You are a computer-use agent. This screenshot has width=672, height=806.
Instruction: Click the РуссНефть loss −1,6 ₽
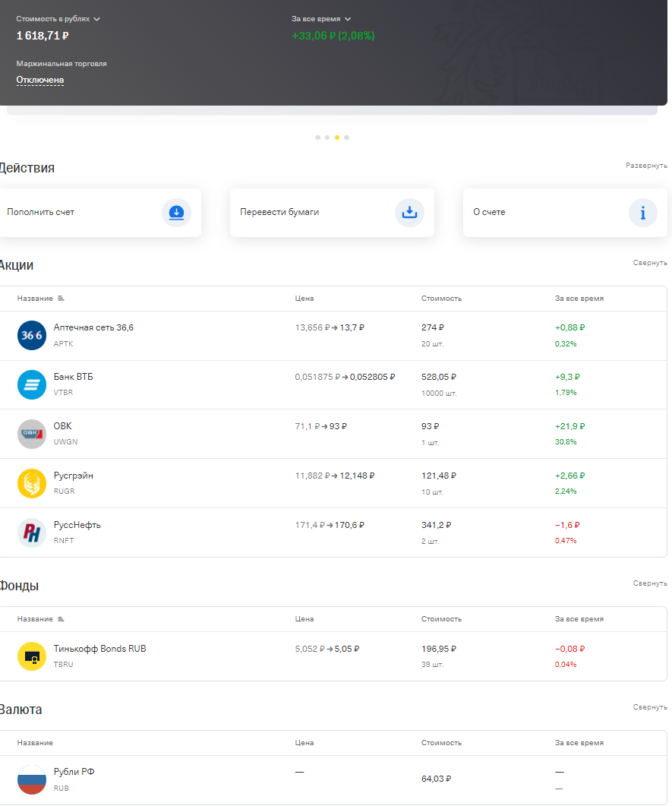(x=567, y=525)
